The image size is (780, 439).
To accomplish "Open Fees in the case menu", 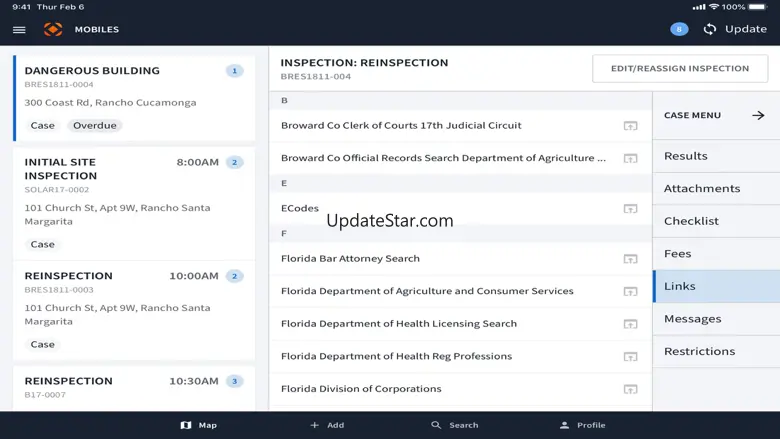I will point(716,254).
